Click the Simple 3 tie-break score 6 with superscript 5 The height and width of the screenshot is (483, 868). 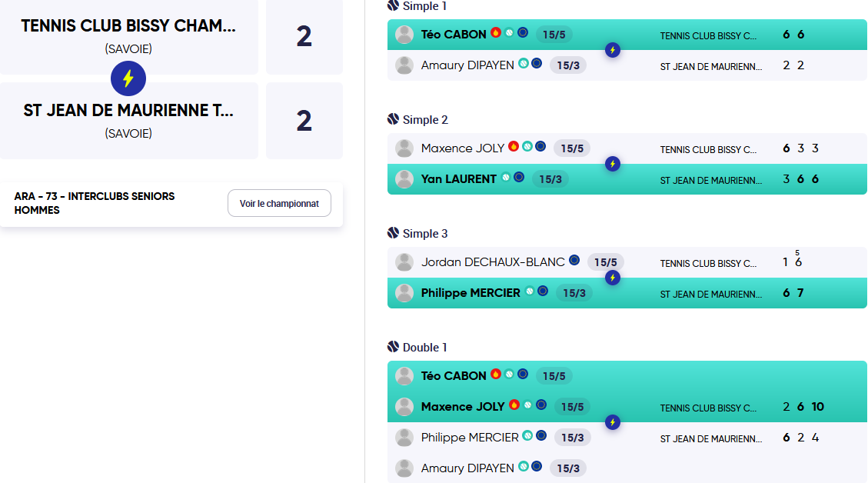click(x=798, y=260)
